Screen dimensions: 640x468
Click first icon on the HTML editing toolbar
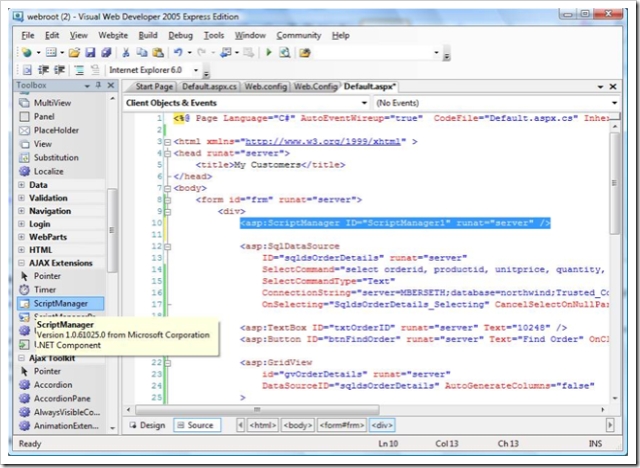tap(27, 70)
